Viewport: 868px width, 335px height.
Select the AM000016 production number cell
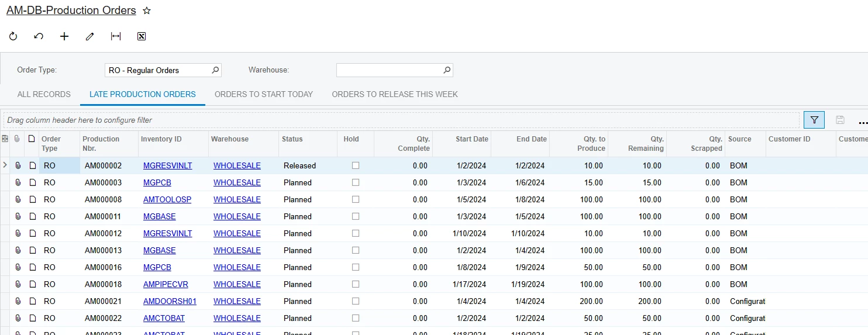(109, 267)
